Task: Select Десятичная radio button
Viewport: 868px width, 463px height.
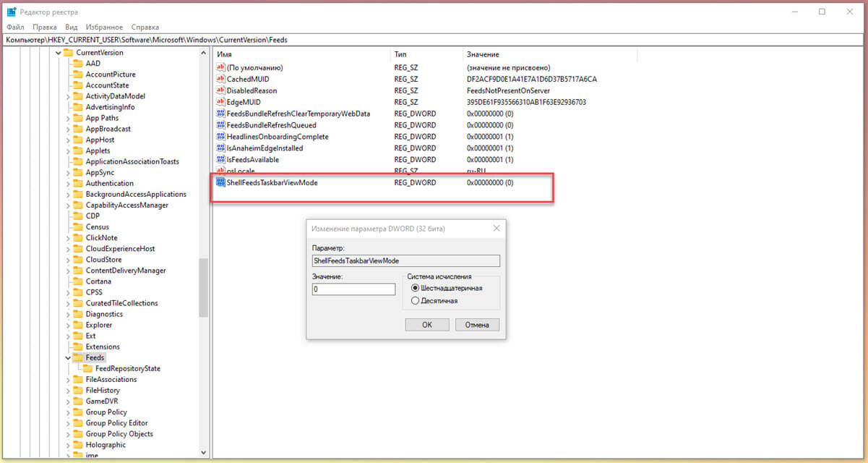Action: click(415, 300)
